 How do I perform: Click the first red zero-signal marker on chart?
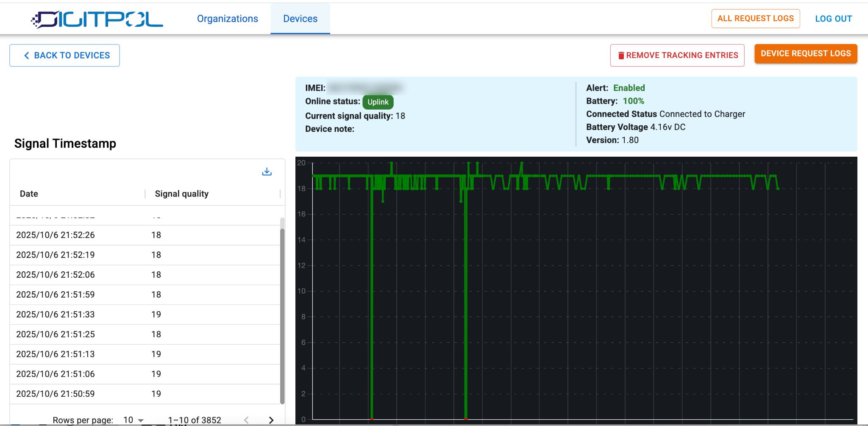point(372,418)
